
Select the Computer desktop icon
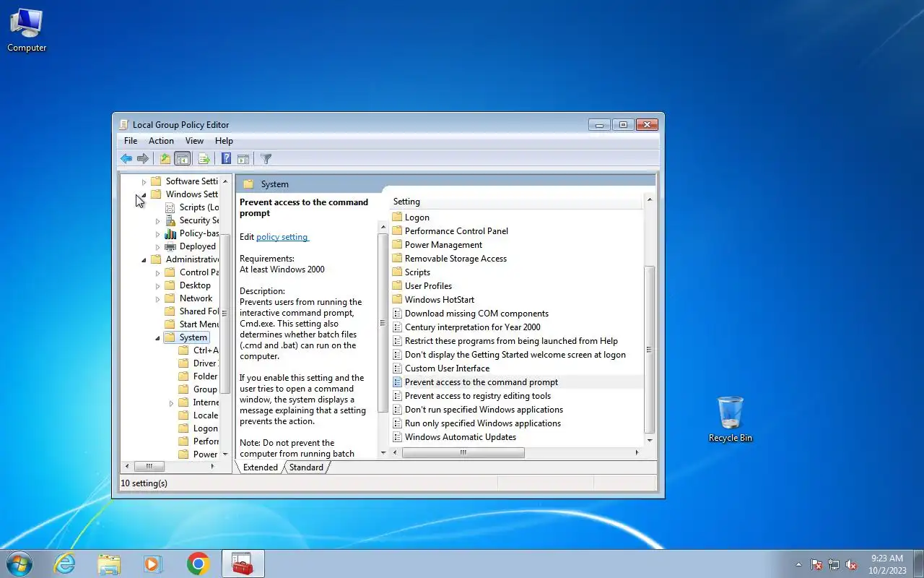[x=27, y=30]
